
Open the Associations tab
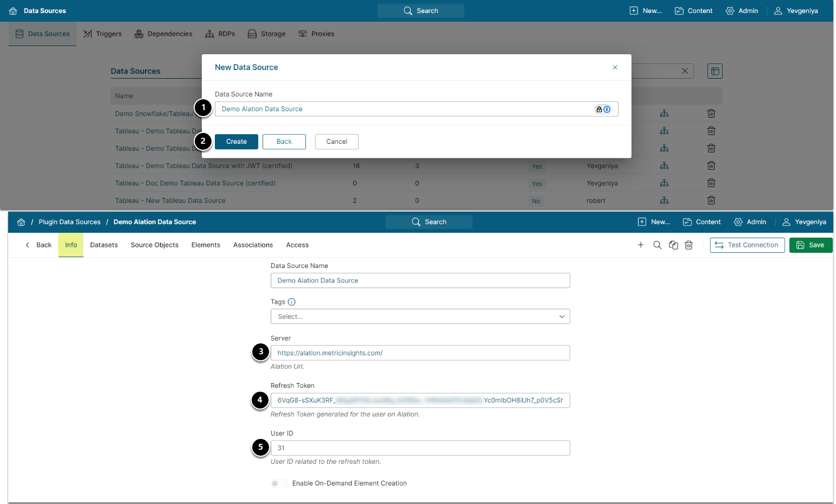click(253, 245)
